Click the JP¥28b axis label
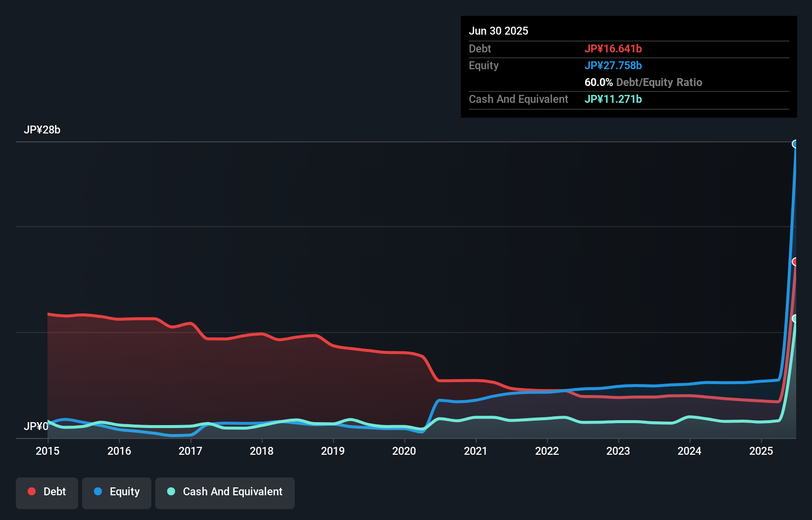The width and height of the screenshot is (812, 520). point(43,130)
